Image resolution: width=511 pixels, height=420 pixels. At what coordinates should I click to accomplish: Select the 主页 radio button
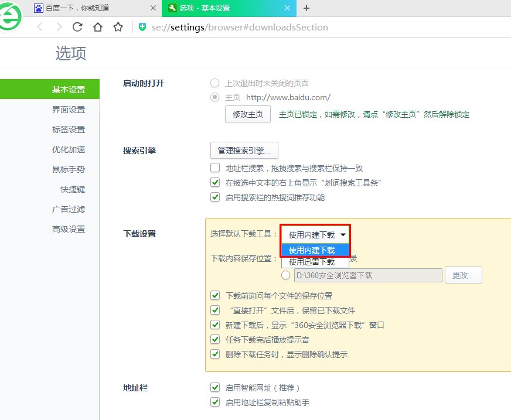click(214, 97)
